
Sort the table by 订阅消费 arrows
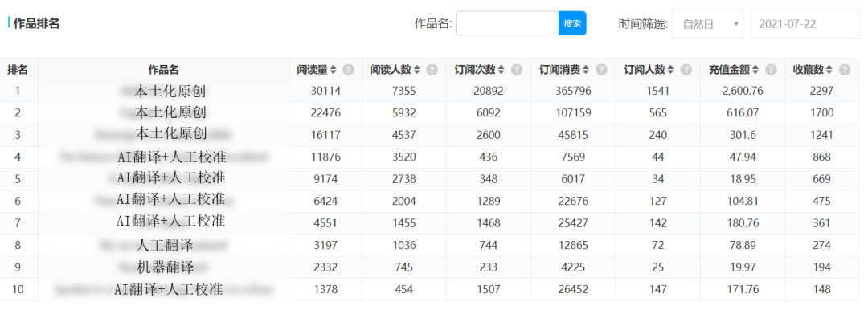pos(586,70)
